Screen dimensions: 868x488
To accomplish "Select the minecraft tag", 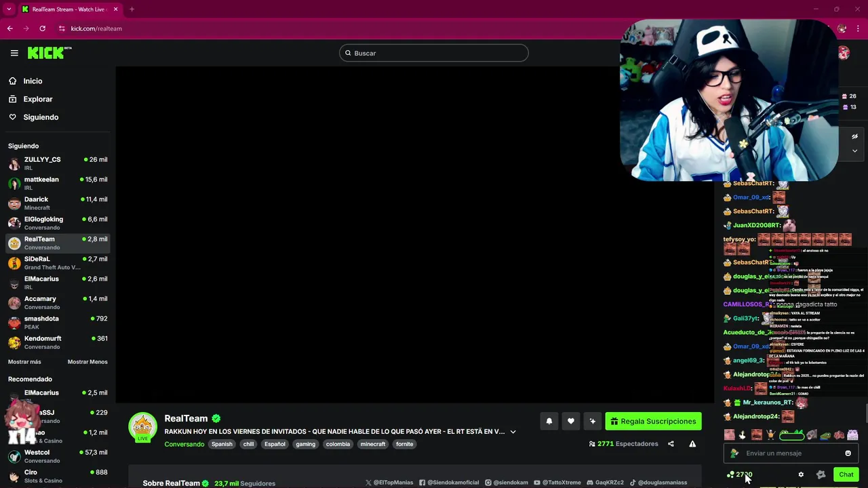I will pyautogui.click(x=372, y=444).
